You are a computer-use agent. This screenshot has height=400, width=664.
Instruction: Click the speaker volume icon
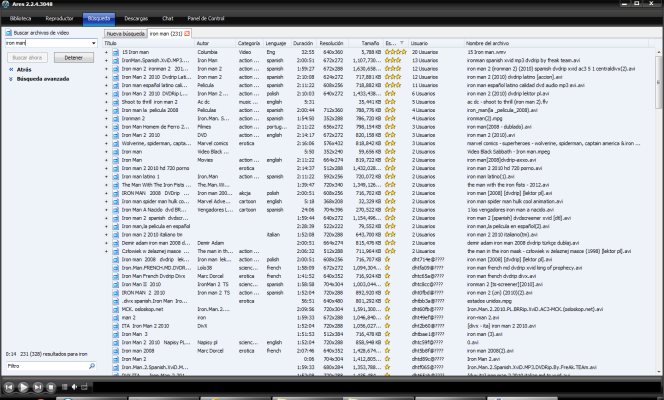75,387
